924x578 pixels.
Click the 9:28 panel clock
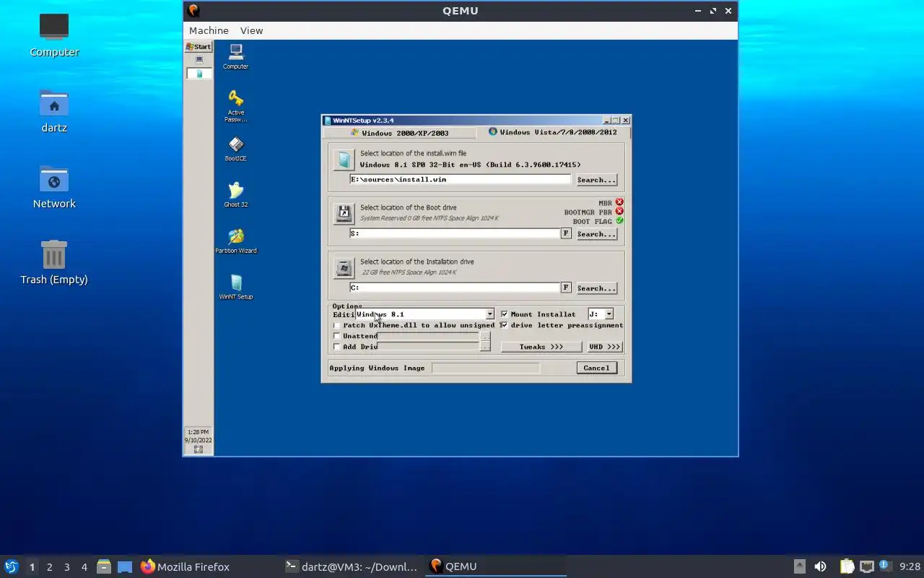click(x=910, y=566)
